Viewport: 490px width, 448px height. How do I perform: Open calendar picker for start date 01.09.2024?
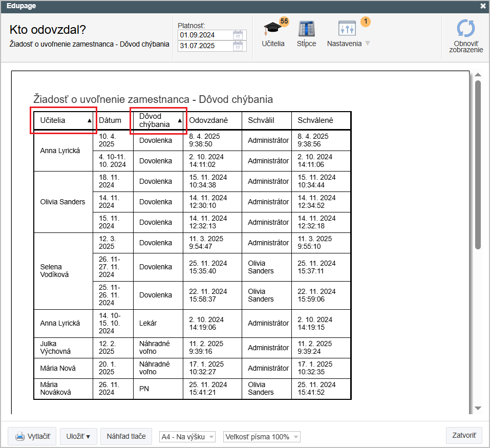[x=238, y=35]
